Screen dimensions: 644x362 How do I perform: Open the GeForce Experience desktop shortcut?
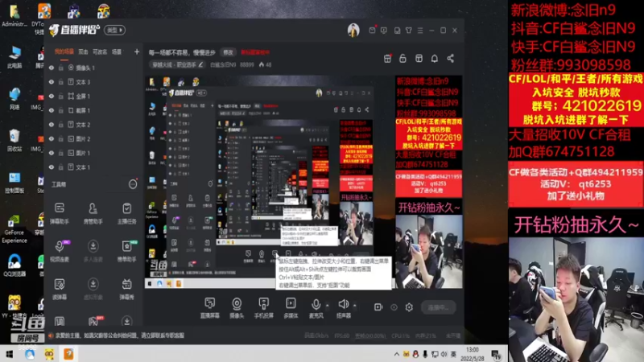tap(14, 230)
